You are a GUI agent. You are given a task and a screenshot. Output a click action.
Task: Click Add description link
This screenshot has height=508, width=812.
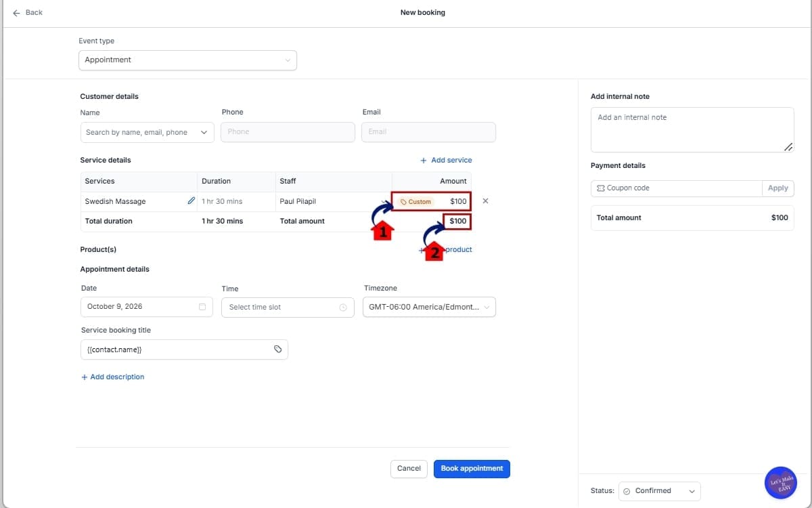click(112, 377)
